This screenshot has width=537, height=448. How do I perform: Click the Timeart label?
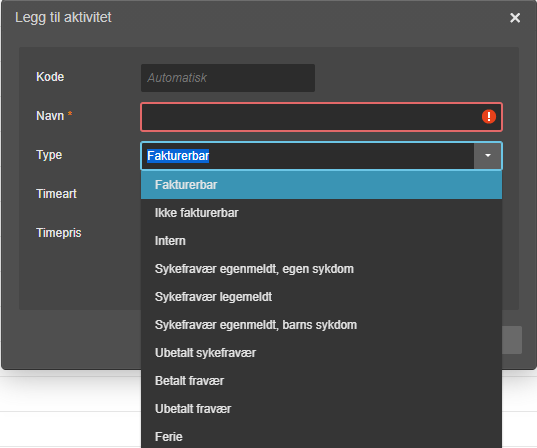click(56, 194)
